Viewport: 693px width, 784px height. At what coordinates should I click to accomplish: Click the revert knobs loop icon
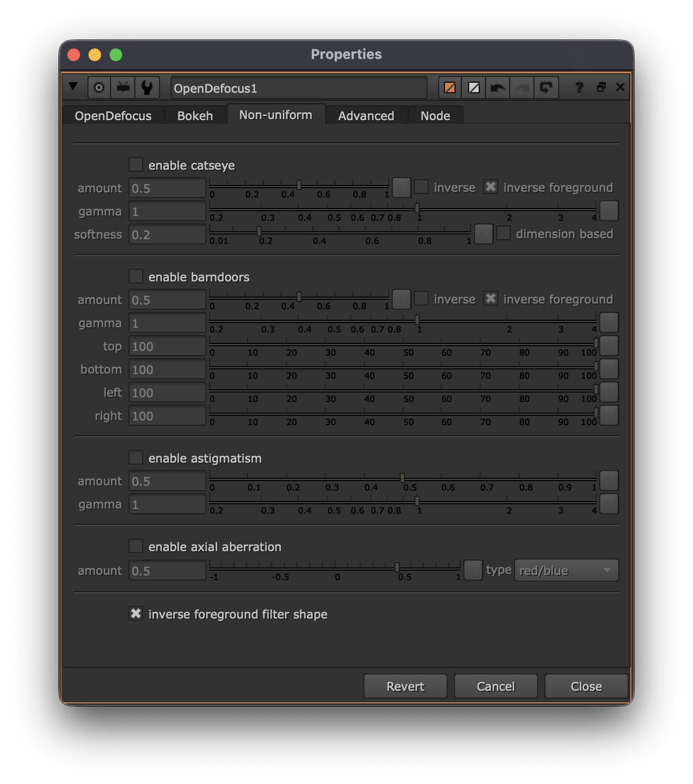coord(546,87)
